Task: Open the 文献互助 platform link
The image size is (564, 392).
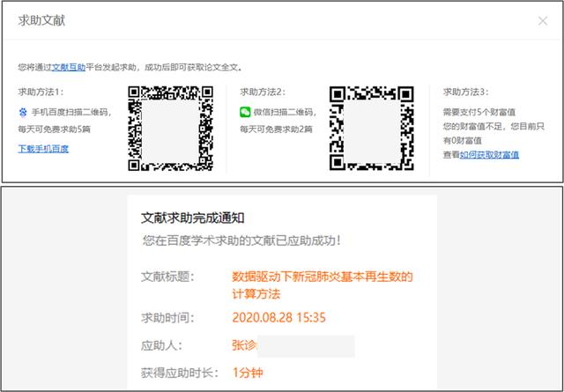Action: (70, 67)
